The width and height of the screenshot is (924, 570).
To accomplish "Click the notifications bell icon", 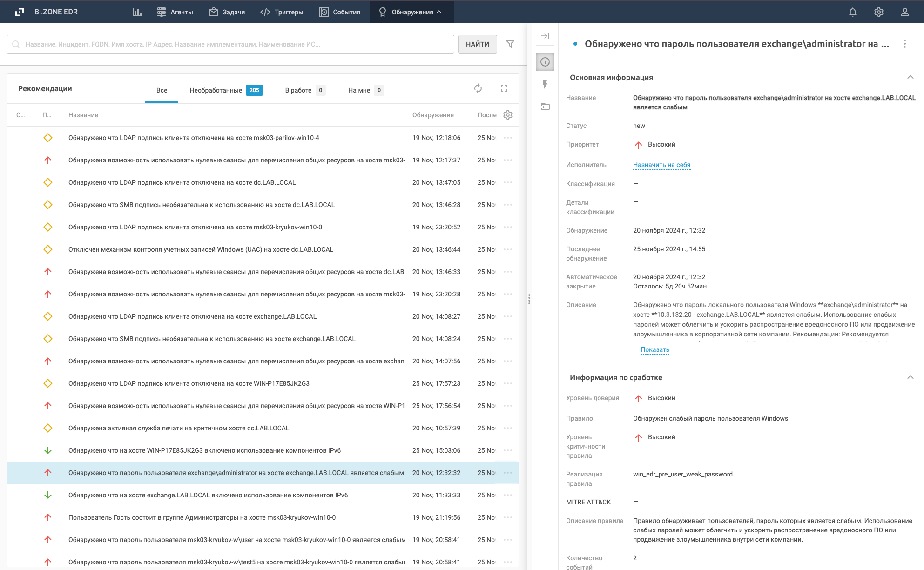I will (852, 12).
